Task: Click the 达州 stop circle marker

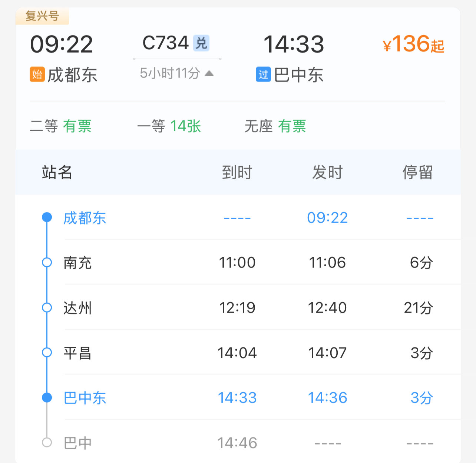Action: (x=47, y=307)
